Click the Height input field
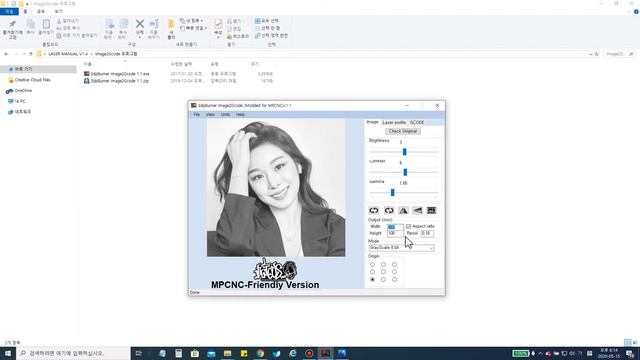Viewport: 640px width, 360px height. click(395, 233)
